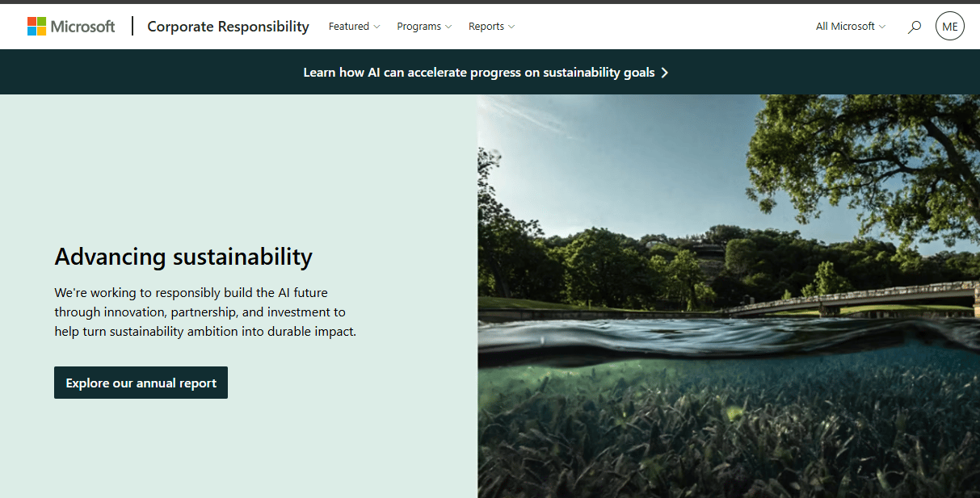Expand the Programs dropdown menu
980x498 pixels.
click(x=424, y=27)
